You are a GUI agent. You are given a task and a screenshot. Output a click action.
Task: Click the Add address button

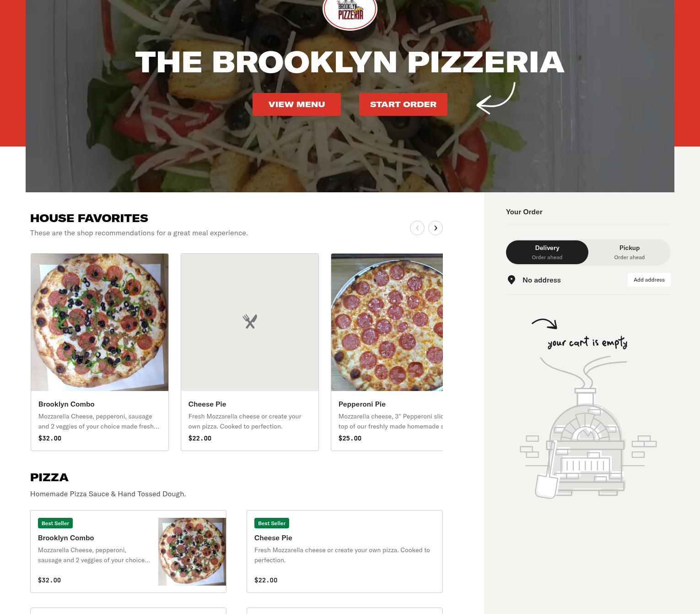(x=649, y=280)
